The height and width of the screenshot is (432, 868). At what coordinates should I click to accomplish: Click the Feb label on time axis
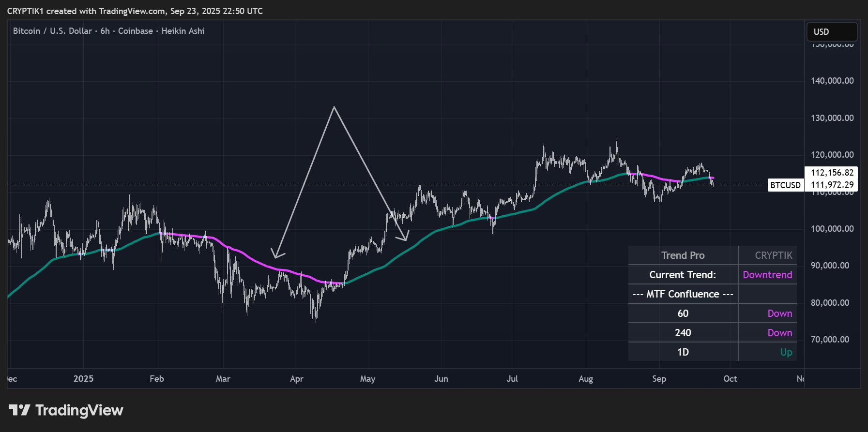157,379
